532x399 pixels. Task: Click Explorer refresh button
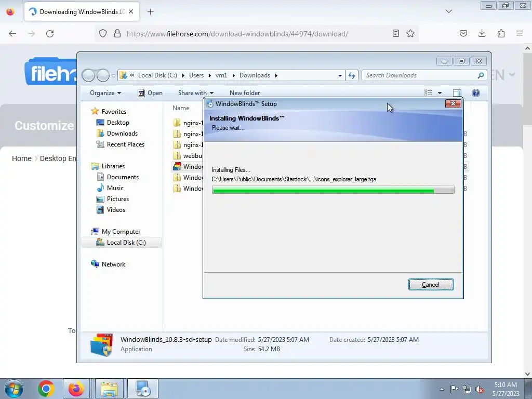(352, 75)
